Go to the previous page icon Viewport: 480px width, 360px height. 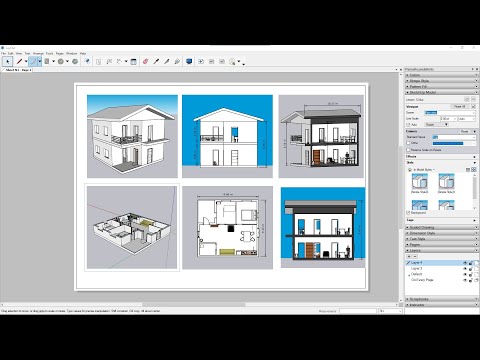tap(211, 61)
